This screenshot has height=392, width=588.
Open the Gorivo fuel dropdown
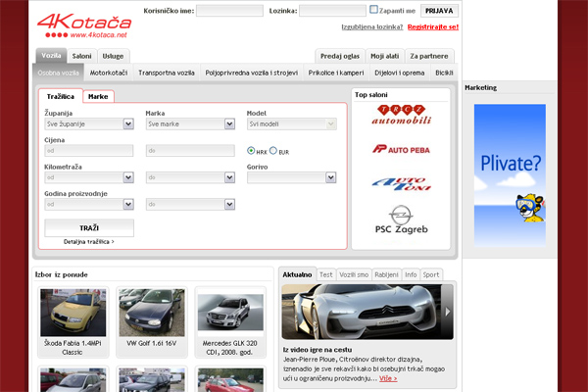(x=291, y=177)
